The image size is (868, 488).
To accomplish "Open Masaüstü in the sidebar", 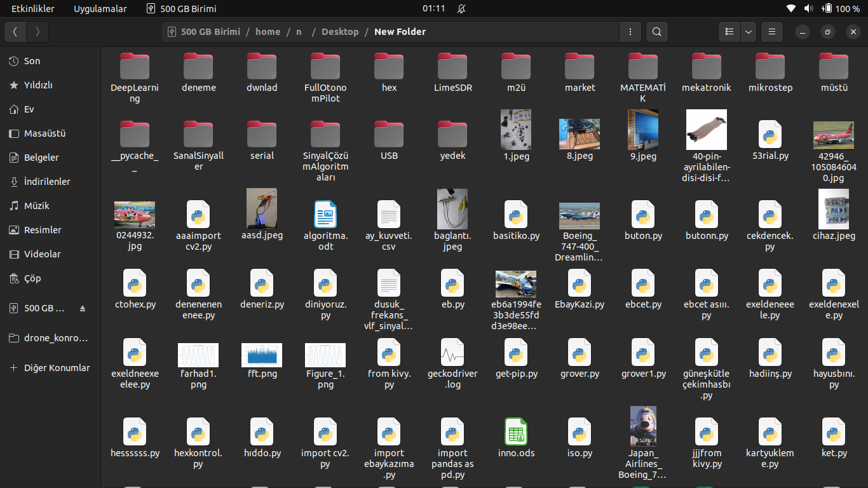I will [50, 133].
